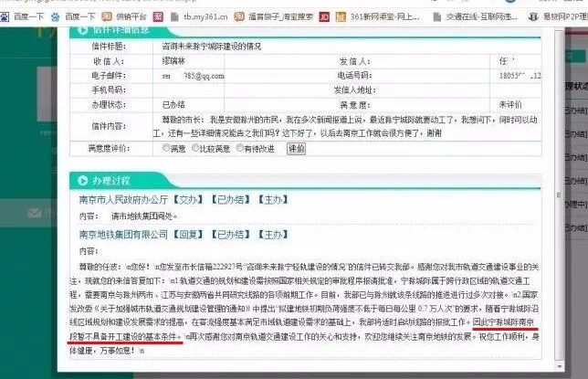Image resolution: width=588 pixels, height=379 pixels.
Task: Click the red square bookmark icon
Action: tap(158, 16)
